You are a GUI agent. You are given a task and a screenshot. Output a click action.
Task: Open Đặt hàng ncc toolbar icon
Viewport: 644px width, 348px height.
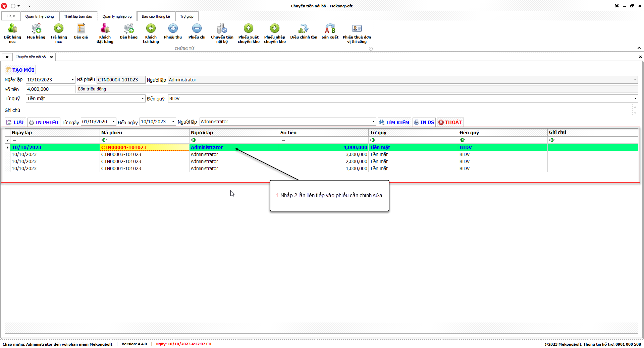tap(12, 33)
